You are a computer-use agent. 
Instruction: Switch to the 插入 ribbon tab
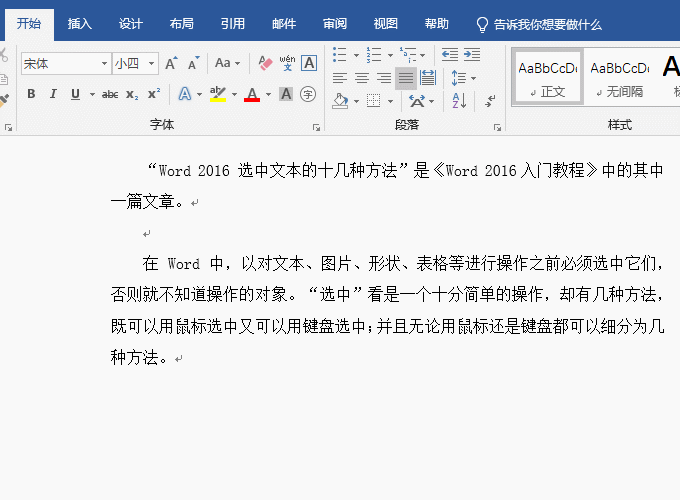80,24
